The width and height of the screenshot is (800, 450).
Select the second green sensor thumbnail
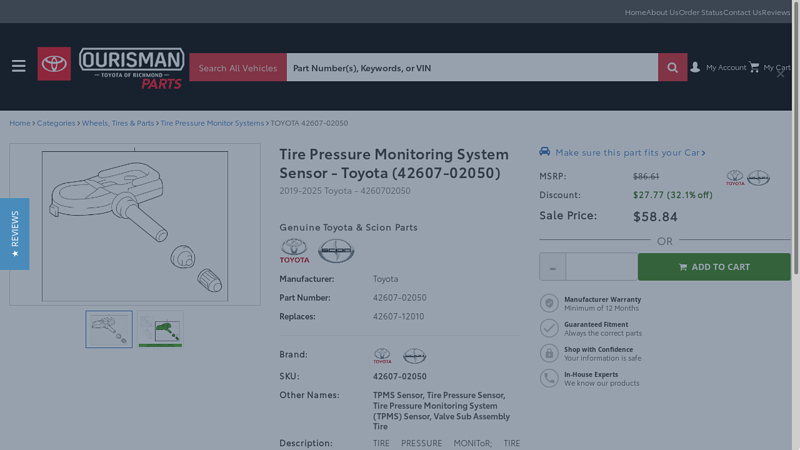tap(160, 329)
